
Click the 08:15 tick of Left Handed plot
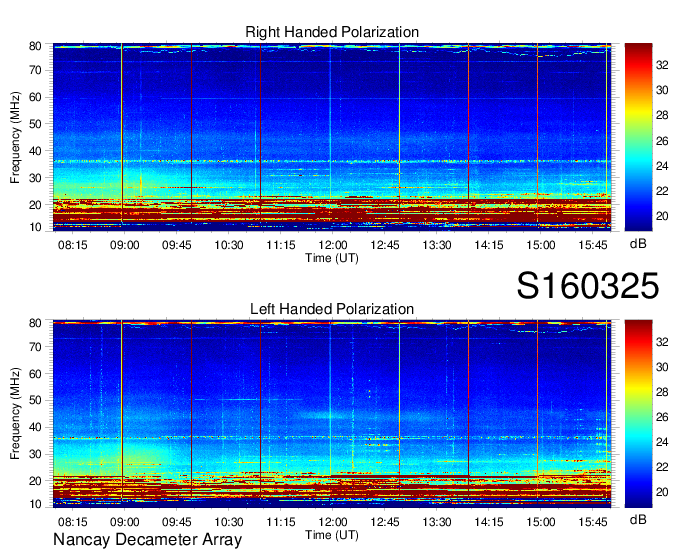[x=72, y=522]
